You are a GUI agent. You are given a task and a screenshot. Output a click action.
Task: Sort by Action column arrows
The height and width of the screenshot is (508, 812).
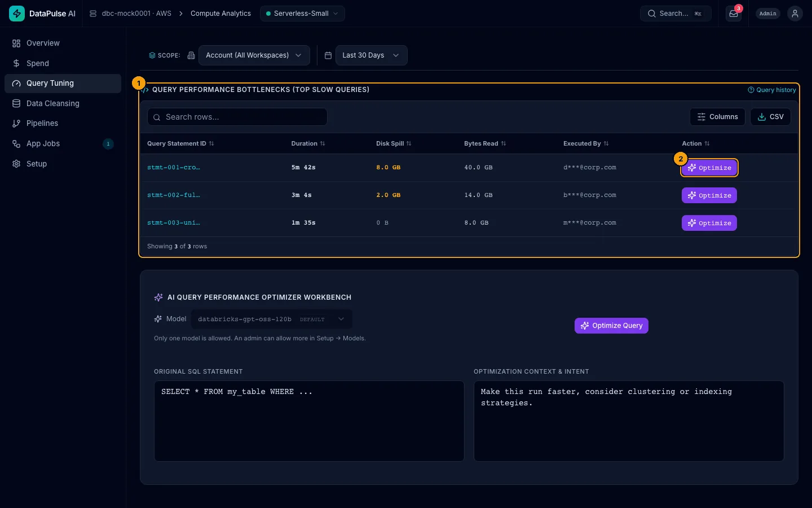(707, 143)
